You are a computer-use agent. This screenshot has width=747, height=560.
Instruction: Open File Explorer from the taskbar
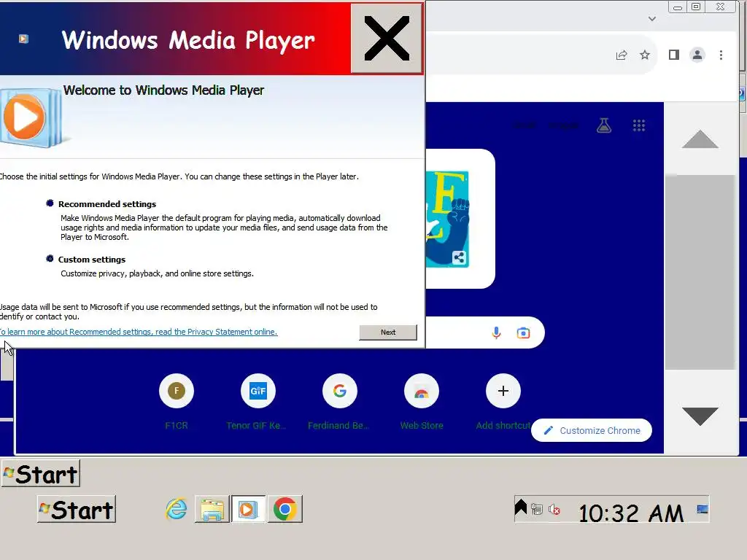coord(212,510)
